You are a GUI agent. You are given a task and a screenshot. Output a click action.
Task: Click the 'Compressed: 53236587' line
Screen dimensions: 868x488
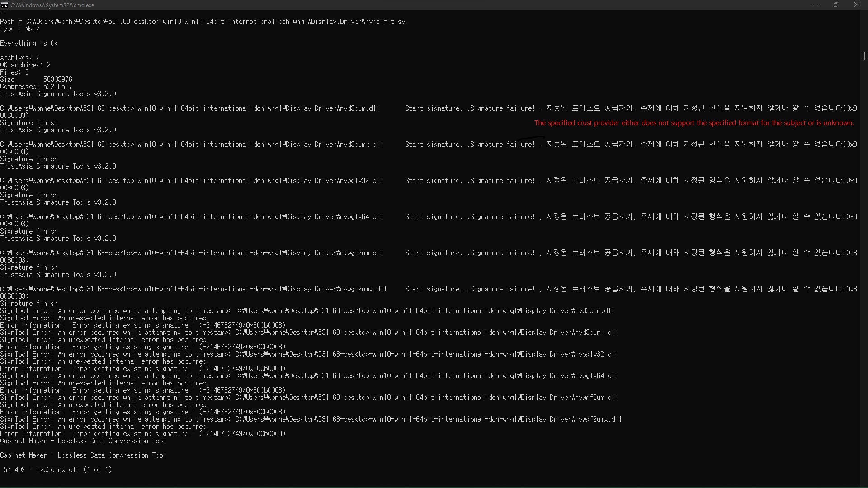coord(37,86)
